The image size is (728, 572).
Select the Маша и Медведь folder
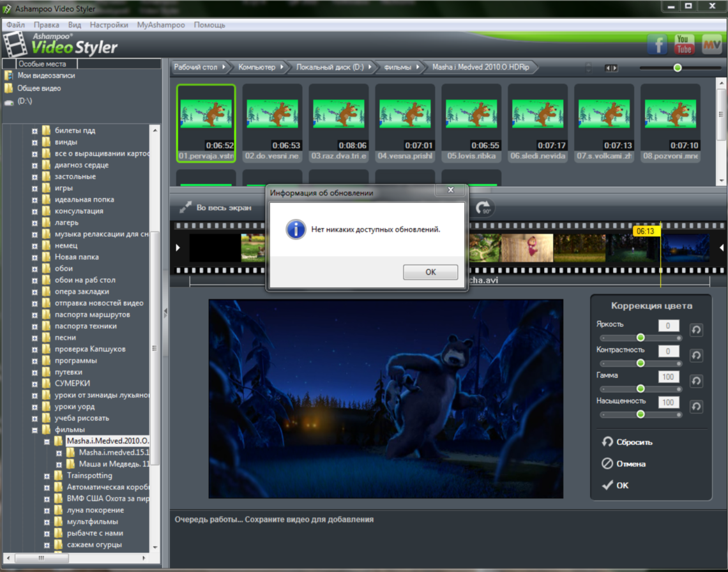tap(114, 464)
